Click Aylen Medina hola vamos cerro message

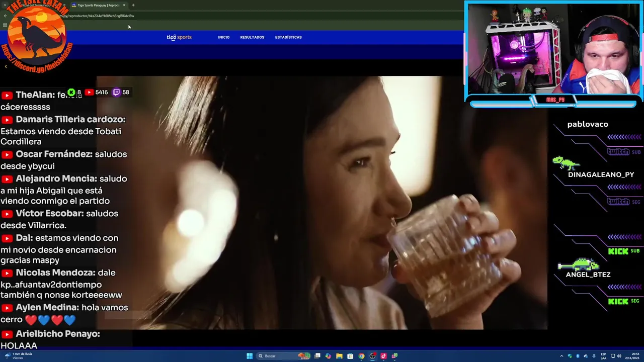(64, 313)
